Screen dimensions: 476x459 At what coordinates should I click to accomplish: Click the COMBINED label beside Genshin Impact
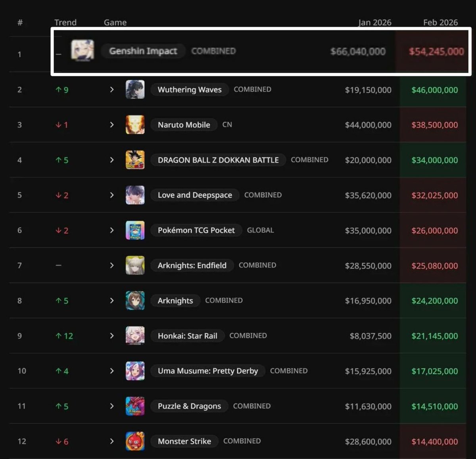[x=213, y=51]
